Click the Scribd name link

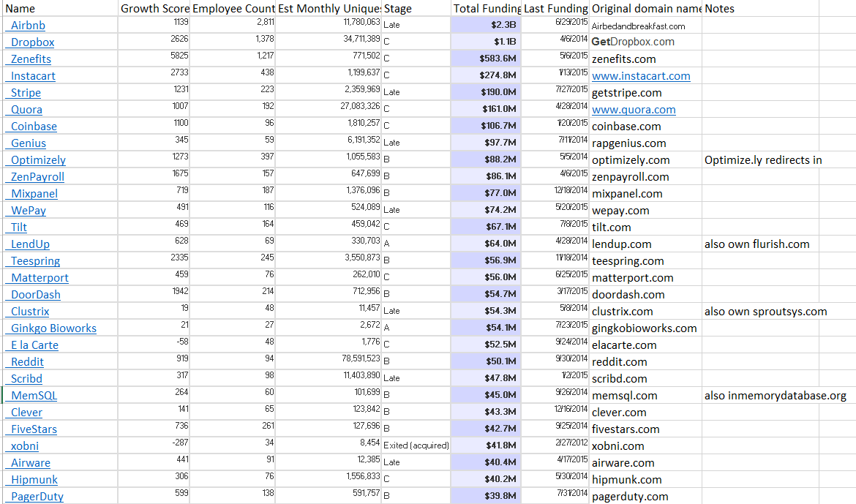(26, 379)
